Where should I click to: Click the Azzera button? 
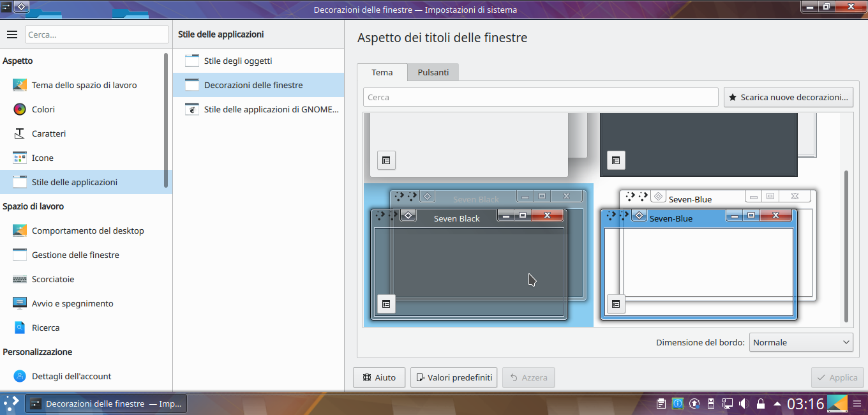tap(528, 377)
